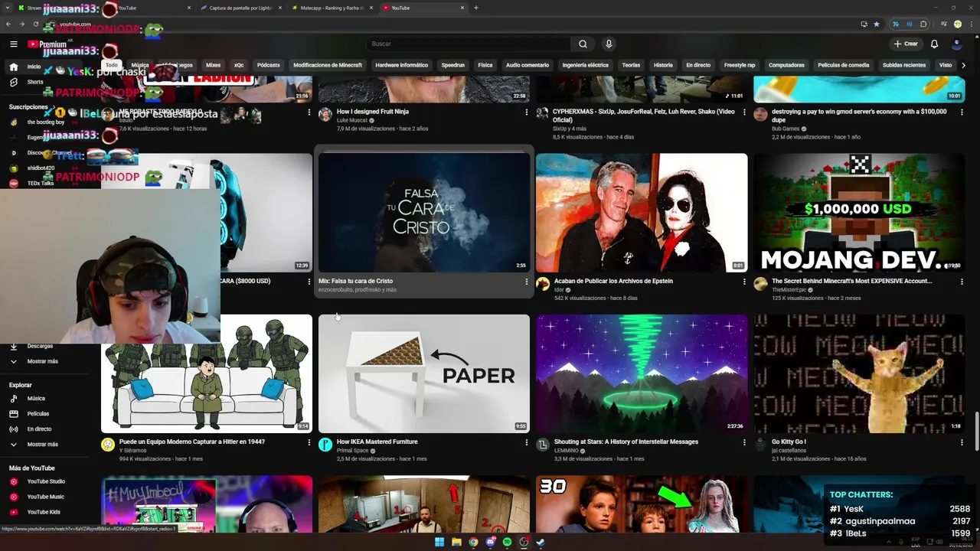Click the TheMisterEpic channel avatar
Viewport: 980px width, 551px height.
click(760, 284)
